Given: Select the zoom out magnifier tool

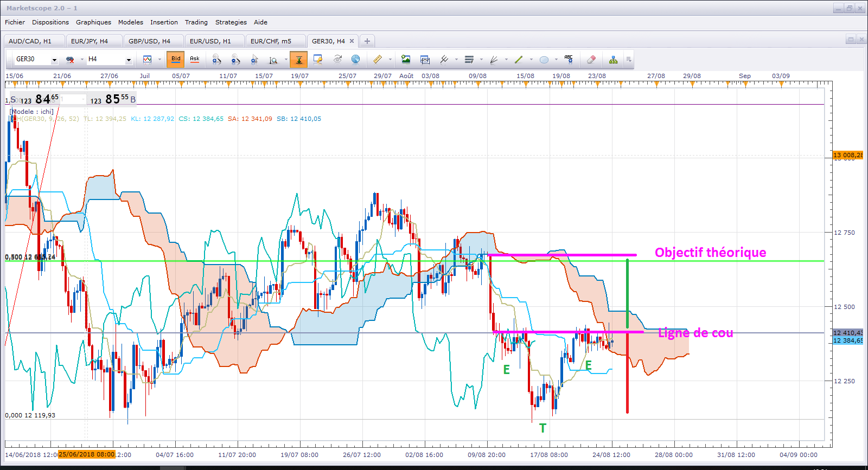Looking at the screenshot, I should click(x=235, y=59).
